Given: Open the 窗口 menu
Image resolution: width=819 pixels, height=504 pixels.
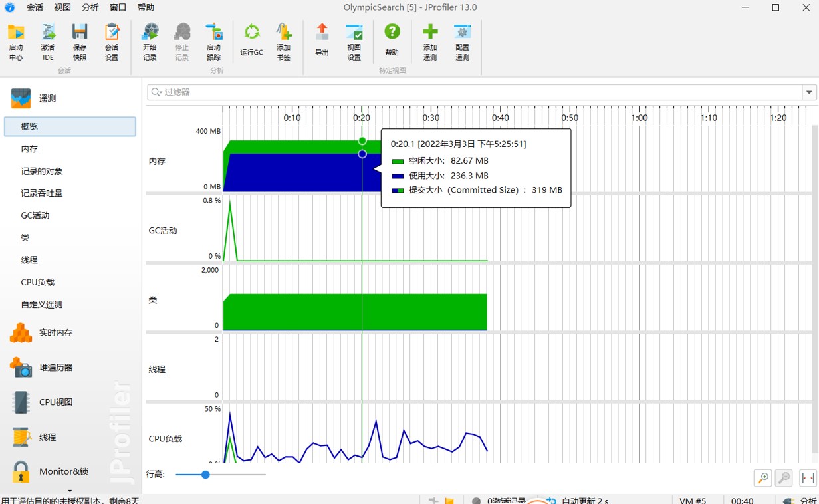Looking at the screenshot, I should click(x=118, y=7).
